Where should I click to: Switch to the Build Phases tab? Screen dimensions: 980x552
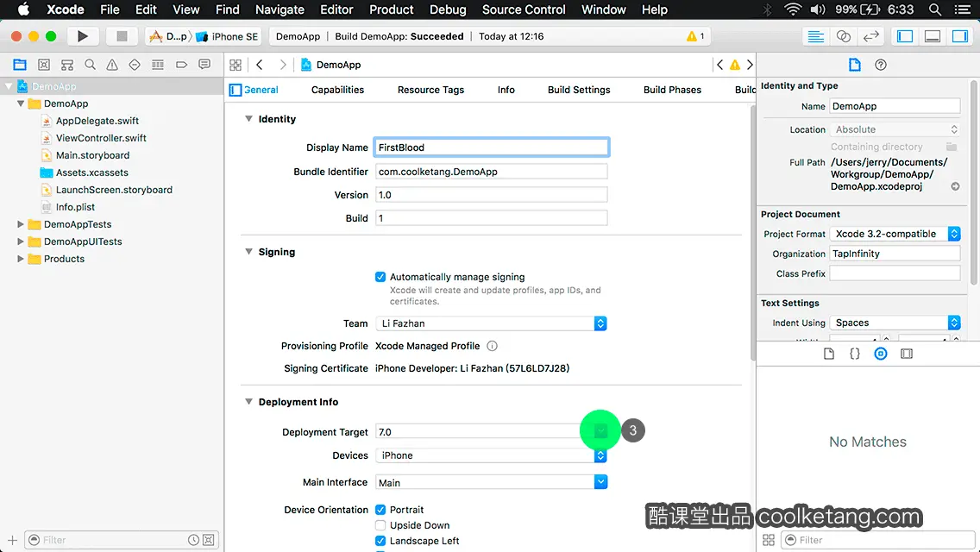[x=673, y=90]
